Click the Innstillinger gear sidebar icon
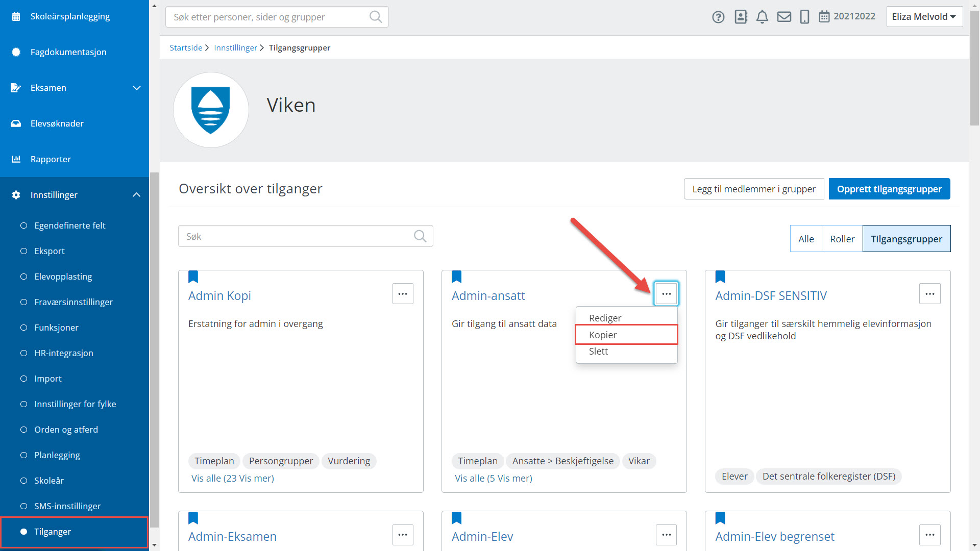 (x=16, y=195)
